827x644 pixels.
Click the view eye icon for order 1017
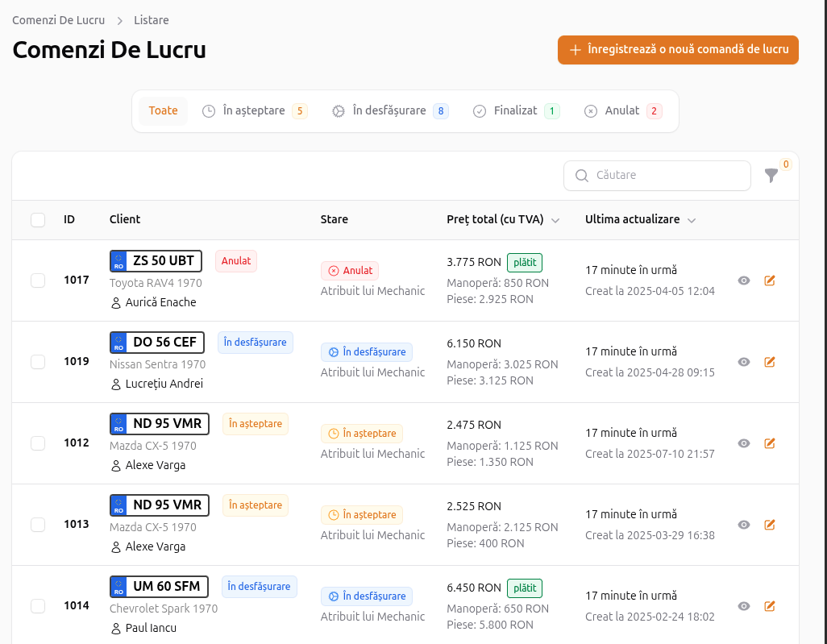coord(744,280)
